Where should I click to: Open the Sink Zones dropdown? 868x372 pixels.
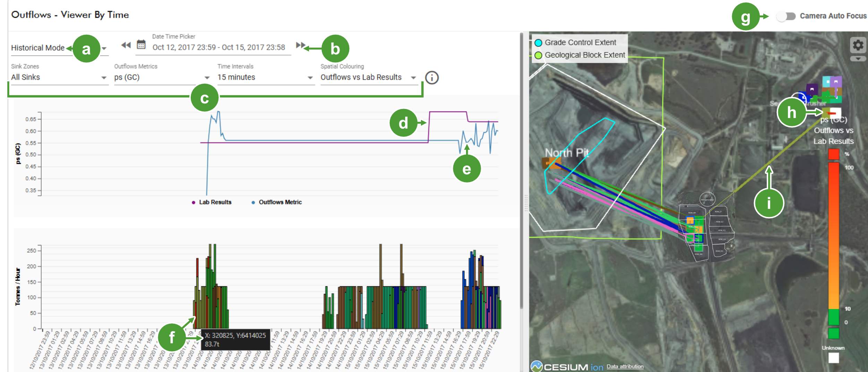(59, 77)
